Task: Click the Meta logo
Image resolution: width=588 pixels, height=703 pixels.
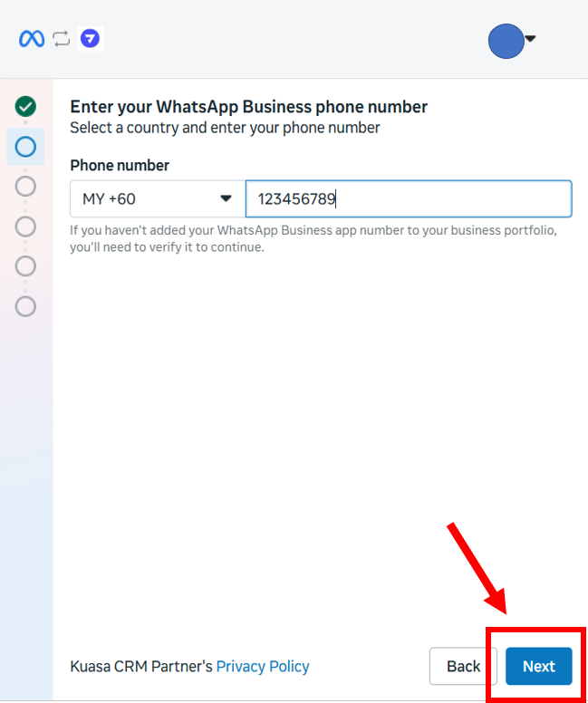Action: click(32, 39)
